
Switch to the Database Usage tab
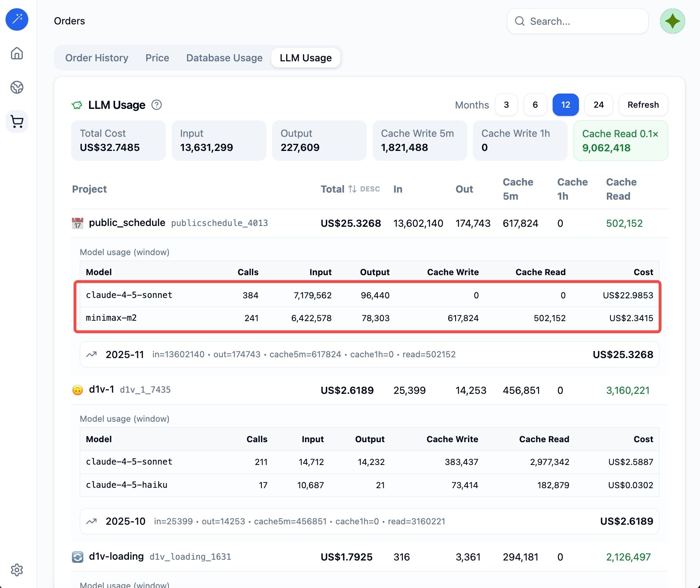click(224, 58)
